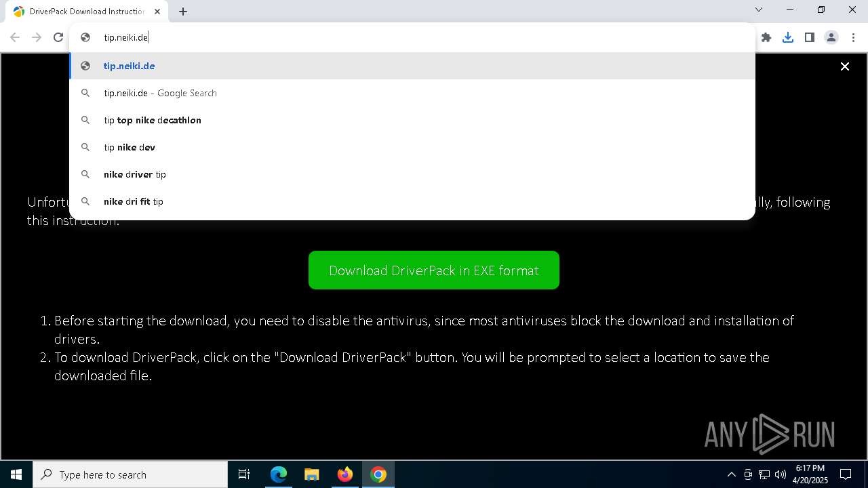Screen dimensions: 868x488
Task: Pick the 'nike driver tip' suggestion
Action: (412, 174)
